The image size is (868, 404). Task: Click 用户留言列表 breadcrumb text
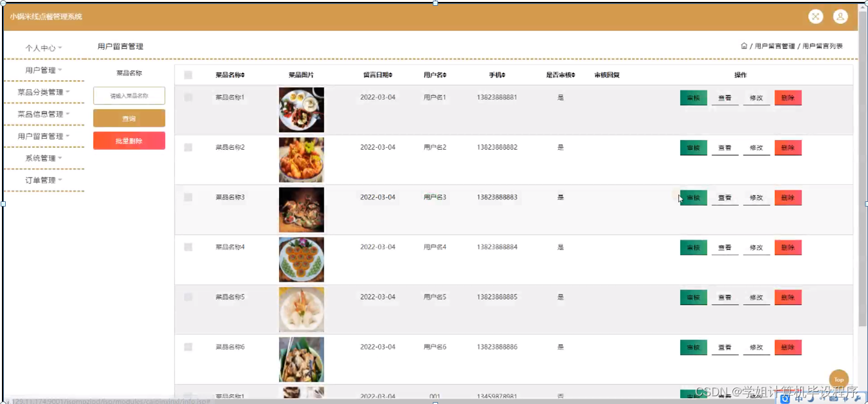click(822, 46)
